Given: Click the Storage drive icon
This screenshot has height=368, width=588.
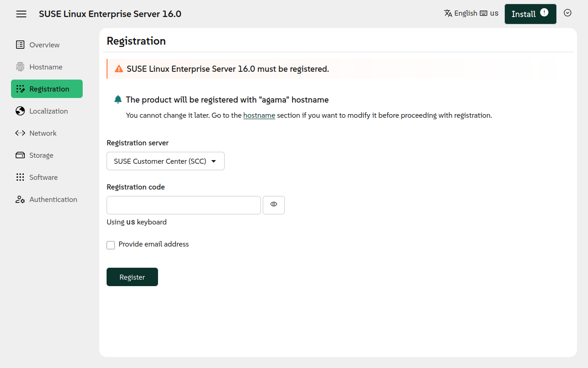Looking at the screenshot, I should 20,155.
